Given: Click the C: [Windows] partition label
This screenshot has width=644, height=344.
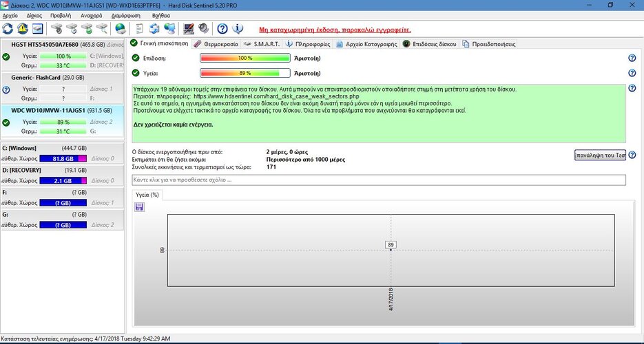Looking at the screenshot, I should [x=19, y=148].
